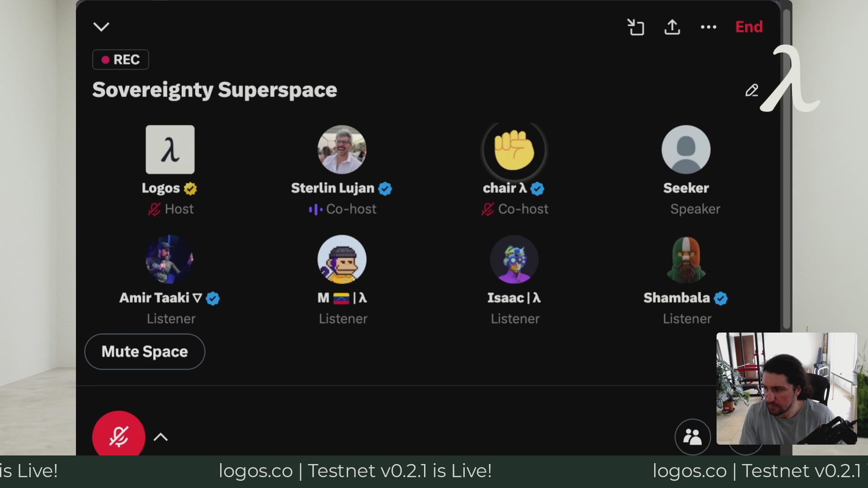The width and height of the screenshot is (868, 488).
Task: Select the M listener ape avatar
Action: [342, 259]
